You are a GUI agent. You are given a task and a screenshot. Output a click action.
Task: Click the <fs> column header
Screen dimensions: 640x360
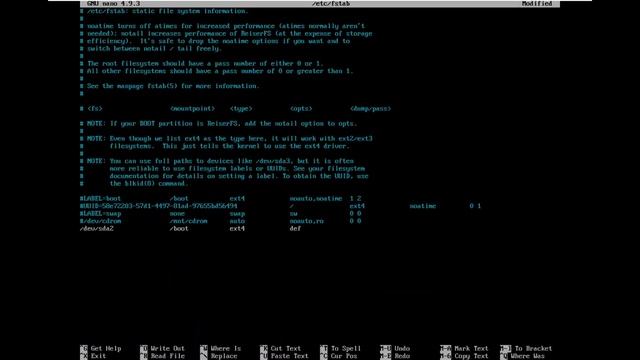[x=95, y=109]
